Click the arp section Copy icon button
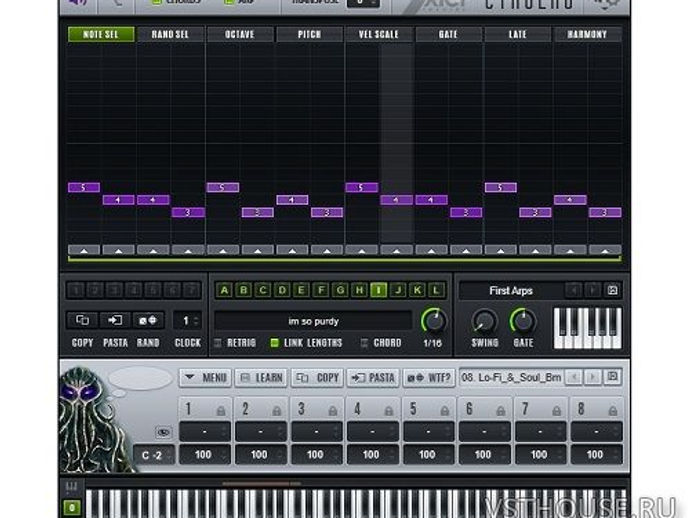 [82, 320]
